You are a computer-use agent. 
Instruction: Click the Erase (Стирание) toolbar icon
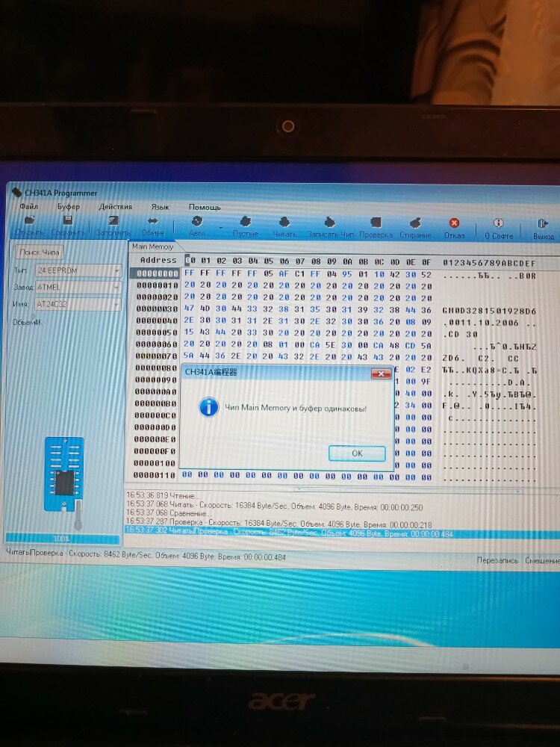pos(415,223)
